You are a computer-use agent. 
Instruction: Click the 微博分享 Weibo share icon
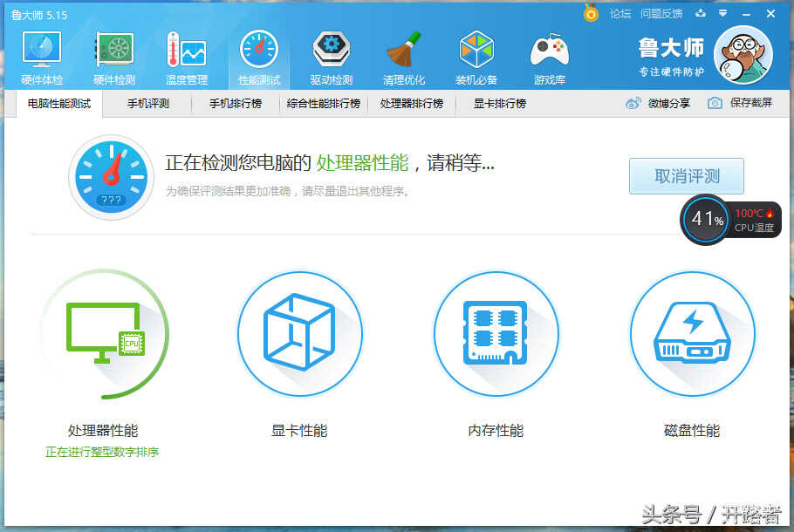tap(633, 103)
